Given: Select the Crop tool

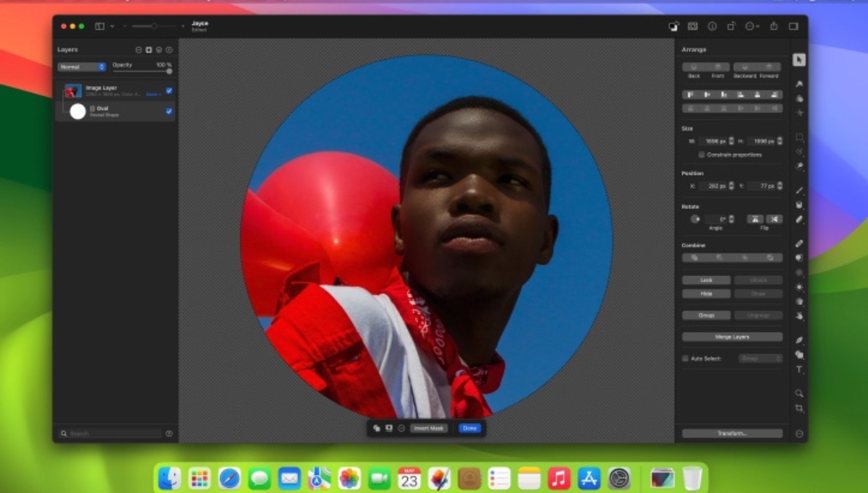Looking at the screenshot, I should (799, 408).
